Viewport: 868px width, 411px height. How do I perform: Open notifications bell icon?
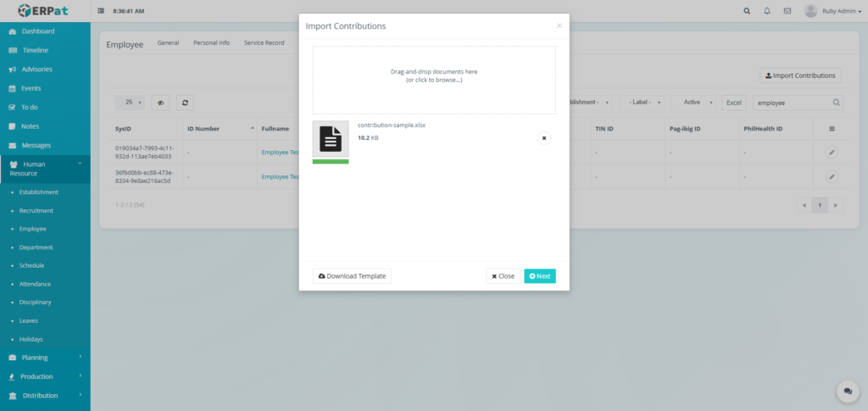766,11
